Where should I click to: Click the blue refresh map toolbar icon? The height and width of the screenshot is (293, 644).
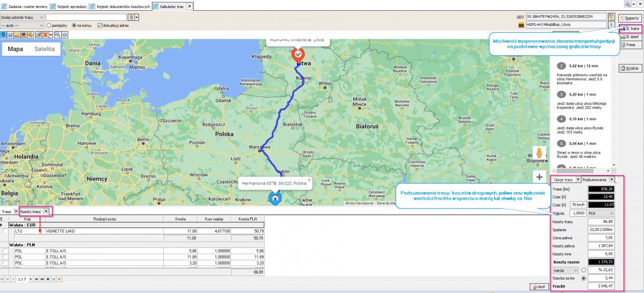(64, 35)
